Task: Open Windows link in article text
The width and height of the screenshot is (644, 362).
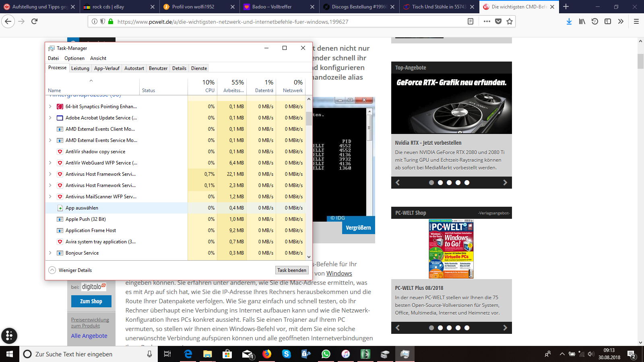Action: 339,274
